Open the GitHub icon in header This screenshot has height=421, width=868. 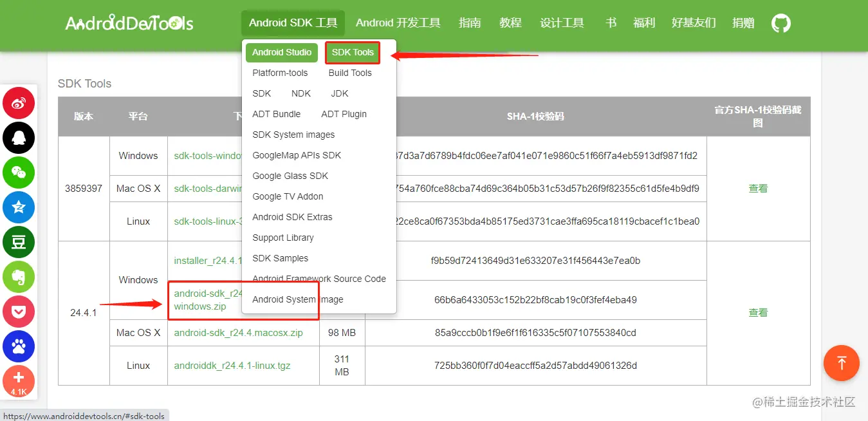[x=780, y=23]
